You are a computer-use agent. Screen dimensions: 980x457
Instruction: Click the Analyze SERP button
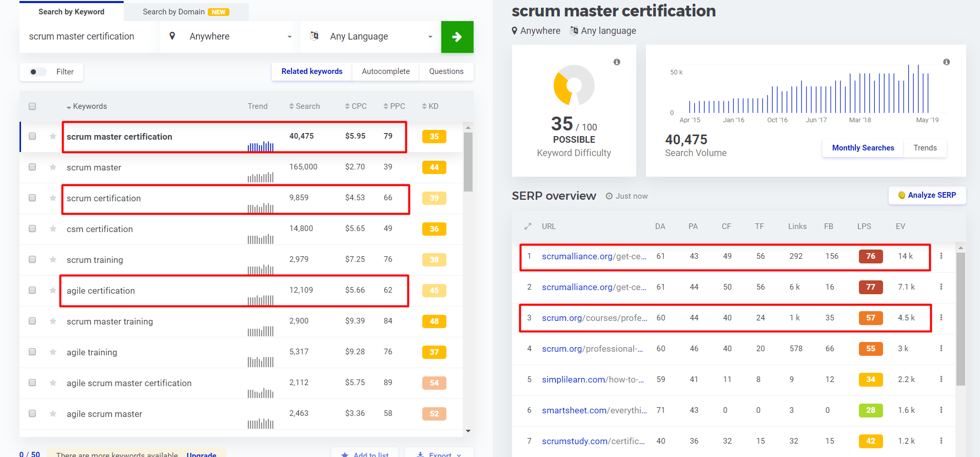(927, 195)
